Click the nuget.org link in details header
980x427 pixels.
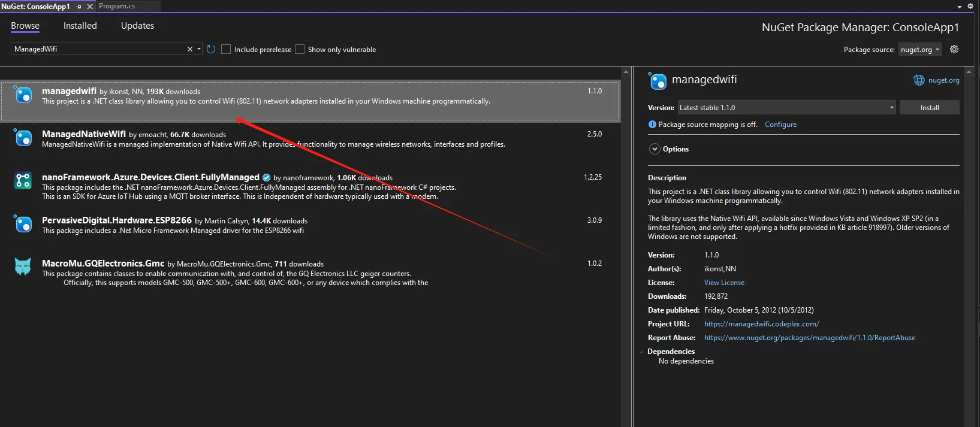[943, 80]
